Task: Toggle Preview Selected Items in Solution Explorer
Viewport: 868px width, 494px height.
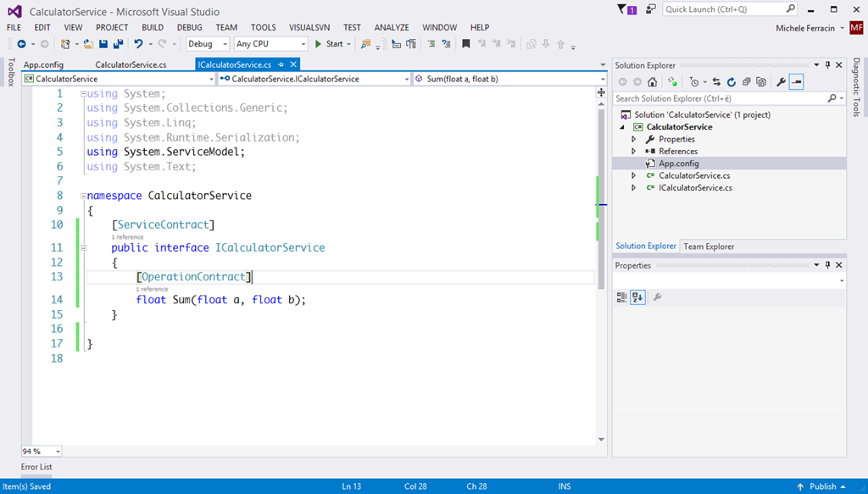Action: [x=796, y=82]
